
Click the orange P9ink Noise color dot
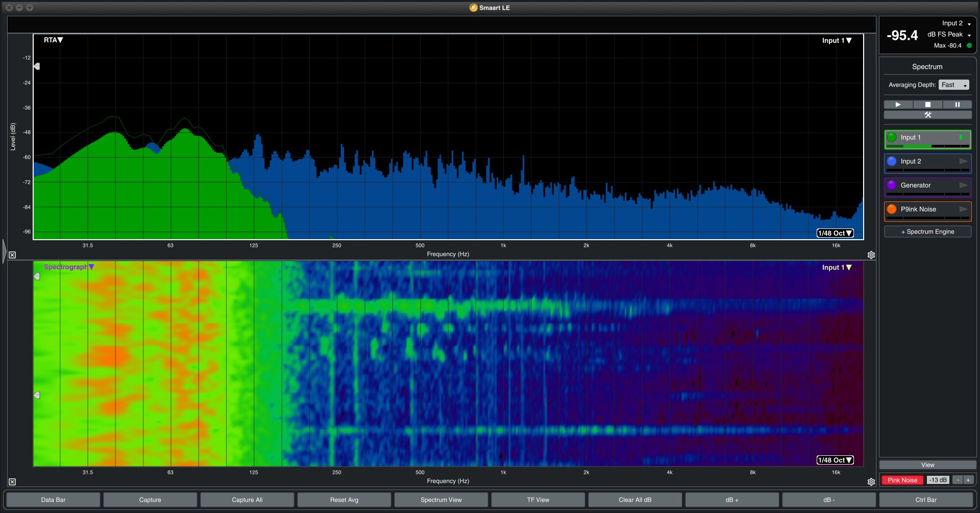[892, 209]
